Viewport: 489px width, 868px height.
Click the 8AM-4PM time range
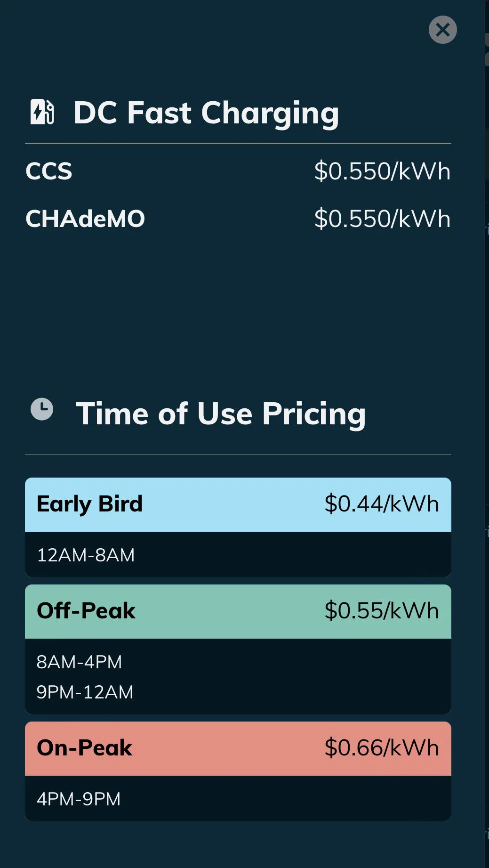pyautogui.click(x=79, y=662)
